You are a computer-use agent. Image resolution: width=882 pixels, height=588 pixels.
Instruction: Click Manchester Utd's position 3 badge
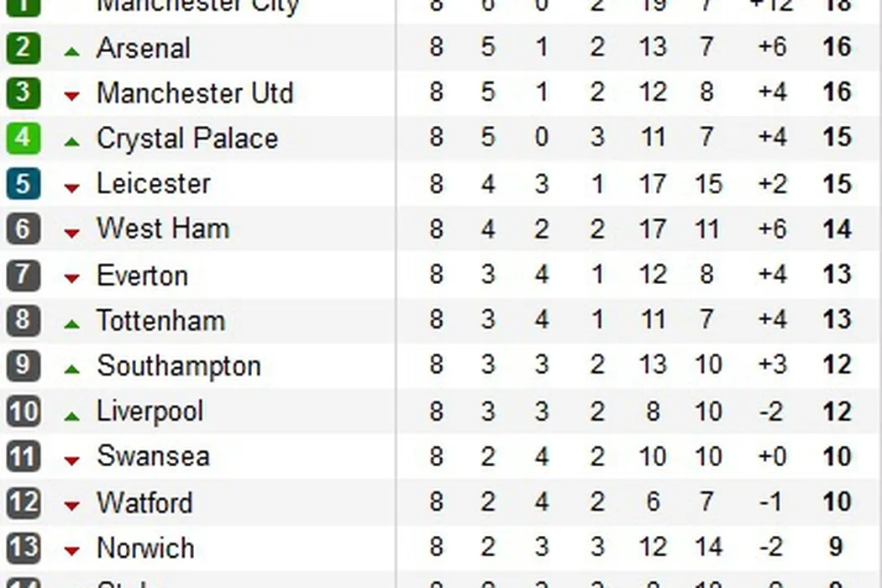(23, 92)
